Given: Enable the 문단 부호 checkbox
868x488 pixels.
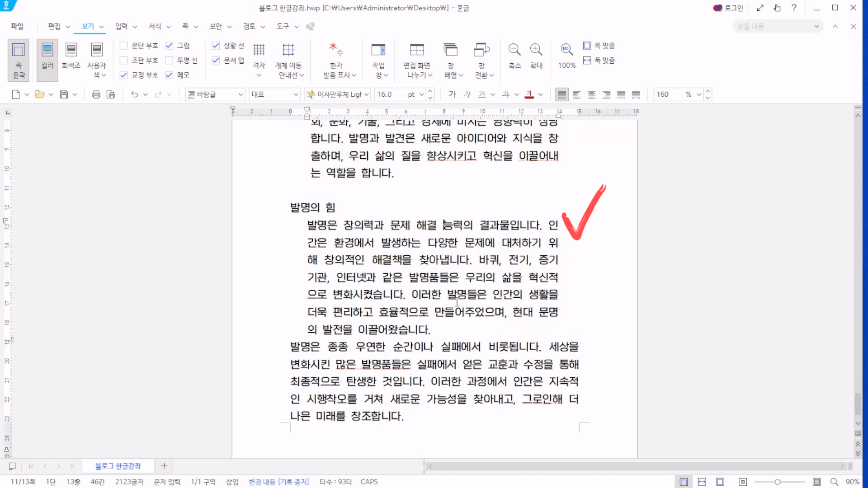Looking at the screenshot, I should tap(123, 46).
